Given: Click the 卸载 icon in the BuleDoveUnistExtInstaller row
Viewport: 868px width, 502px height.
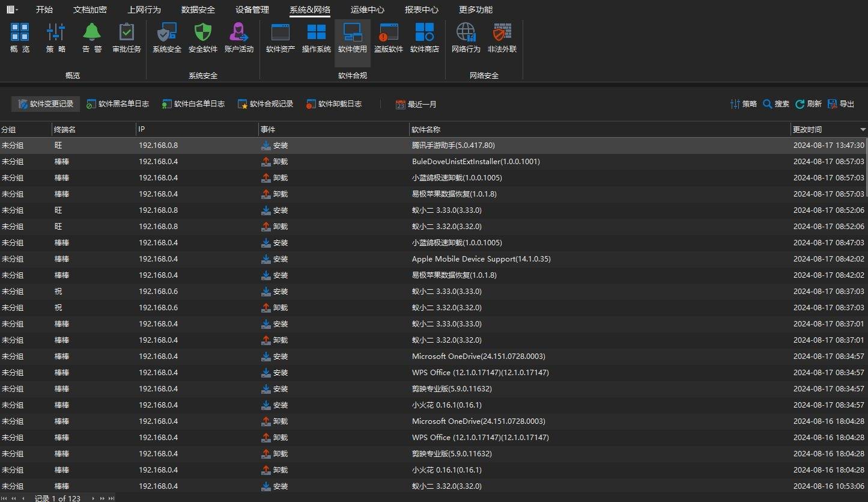Looking at the screenshot, I should (x=266, y=162).
